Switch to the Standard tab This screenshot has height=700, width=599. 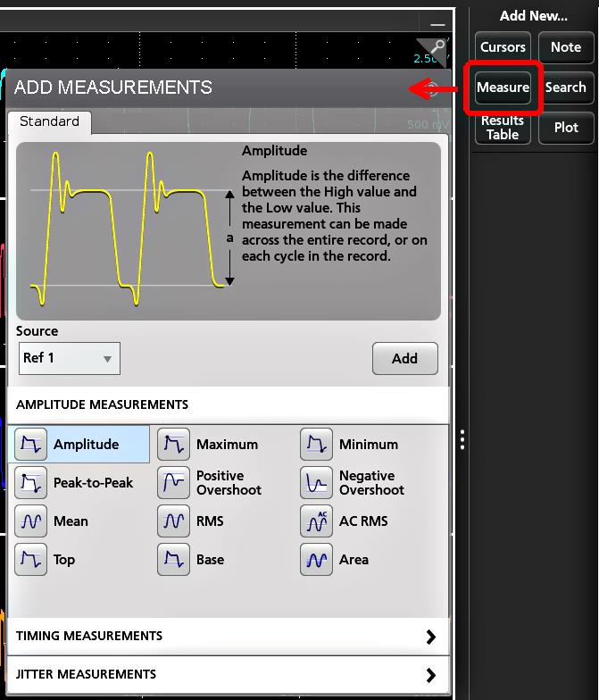49,122
